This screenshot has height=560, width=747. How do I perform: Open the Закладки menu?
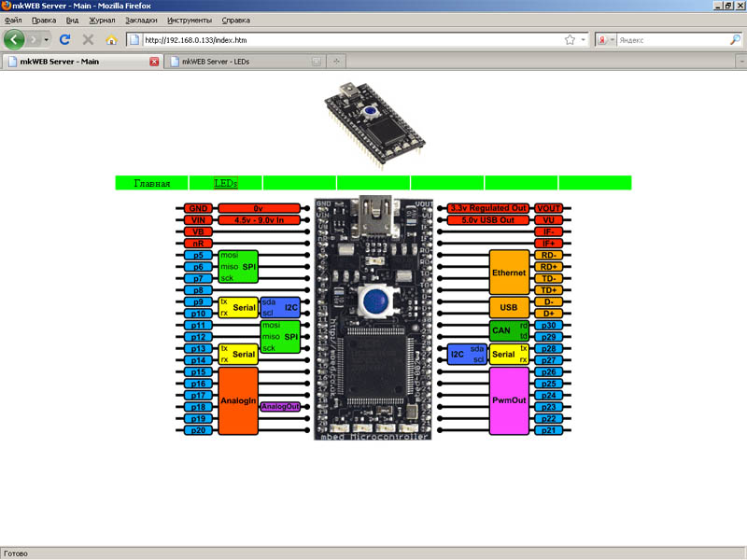pyautogui.click(x=141, y=20)
